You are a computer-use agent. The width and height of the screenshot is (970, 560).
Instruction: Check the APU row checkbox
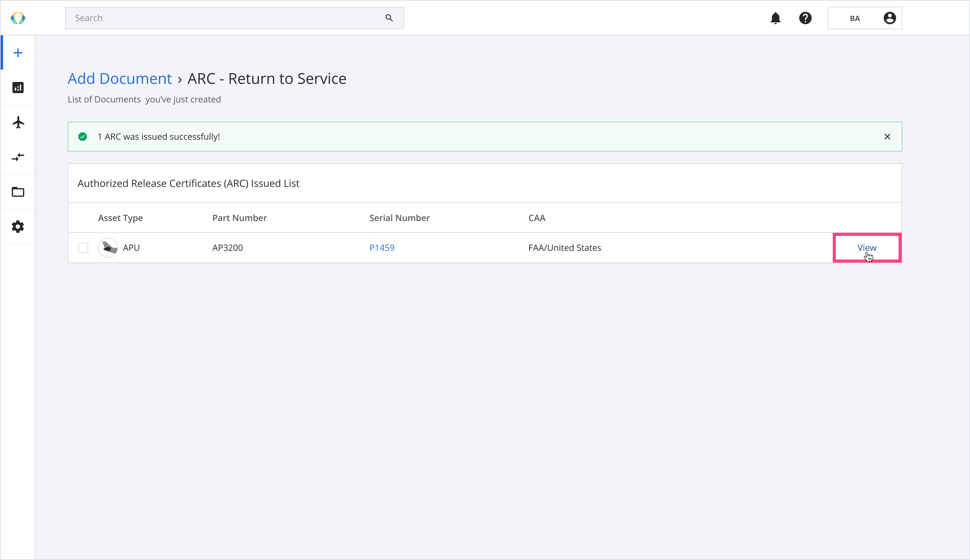click(83, 248)
